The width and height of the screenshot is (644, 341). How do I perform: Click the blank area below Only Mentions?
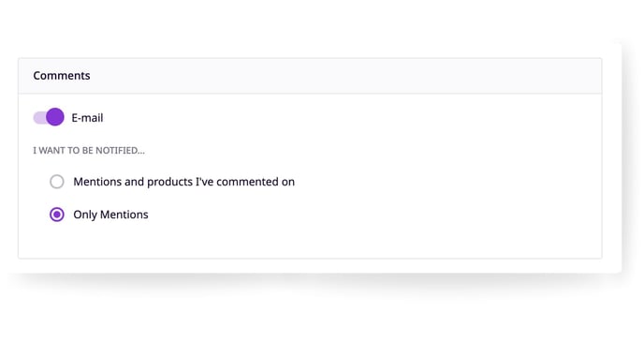point(310,242)
